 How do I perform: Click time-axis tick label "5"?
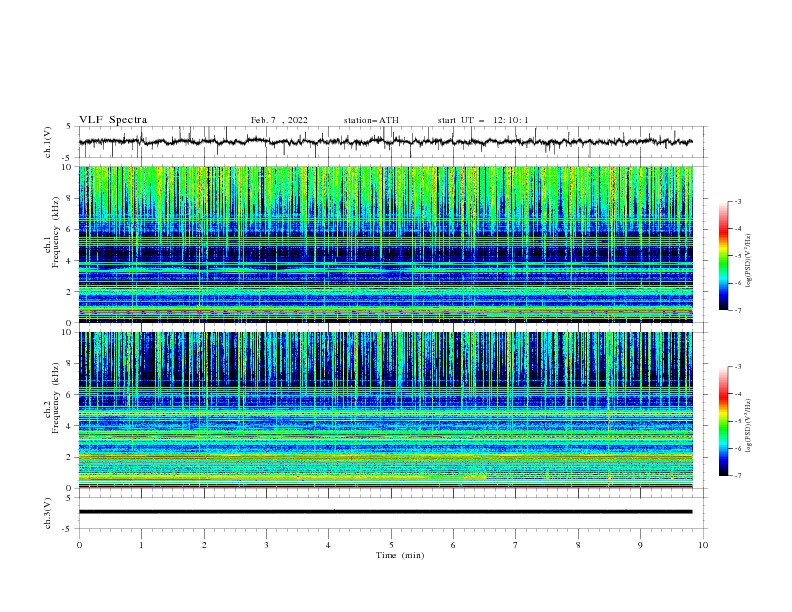[x=391, y=545]
